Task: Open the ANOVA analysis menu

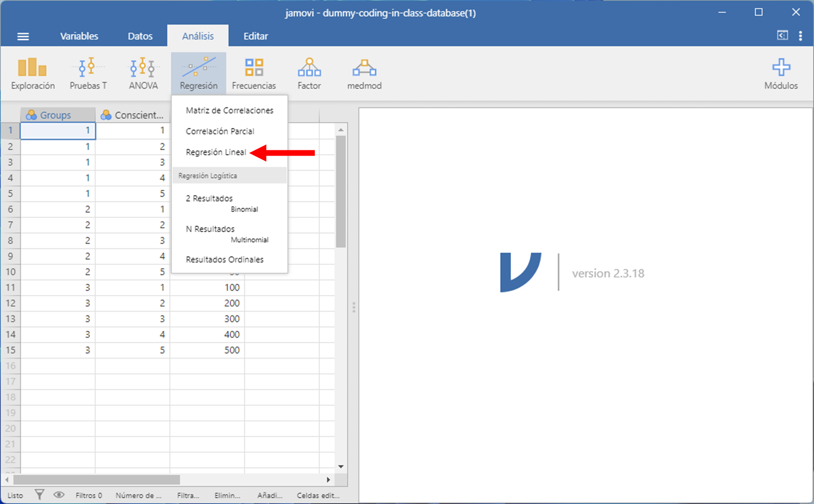Action: (x=143, y=73)
